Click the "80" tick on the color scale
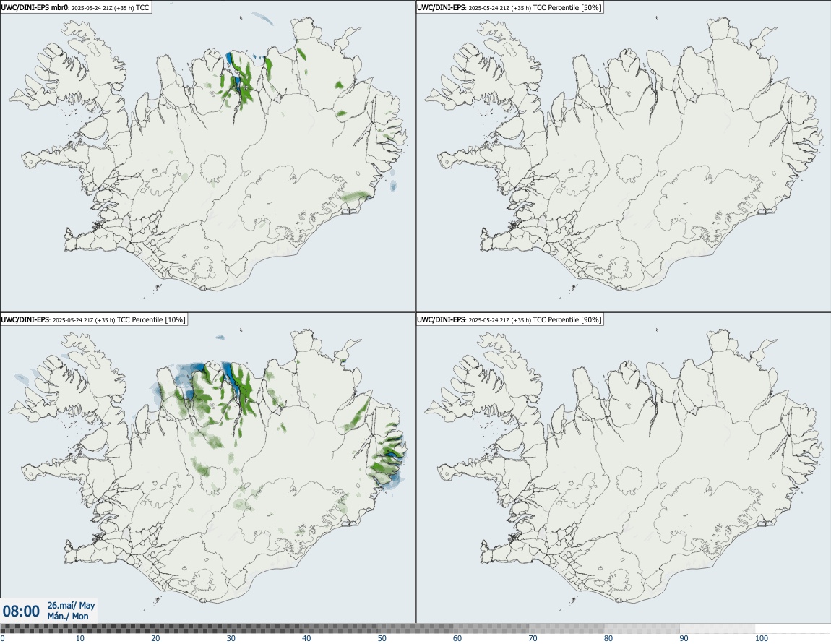Viewport: 831px width, 644px height. (608, 638)
